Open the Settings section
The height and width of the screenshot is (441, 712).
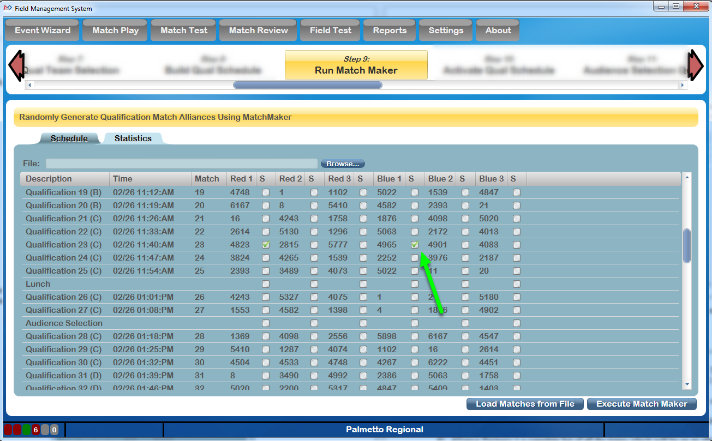pyautogui.click(x=445, y=30)
